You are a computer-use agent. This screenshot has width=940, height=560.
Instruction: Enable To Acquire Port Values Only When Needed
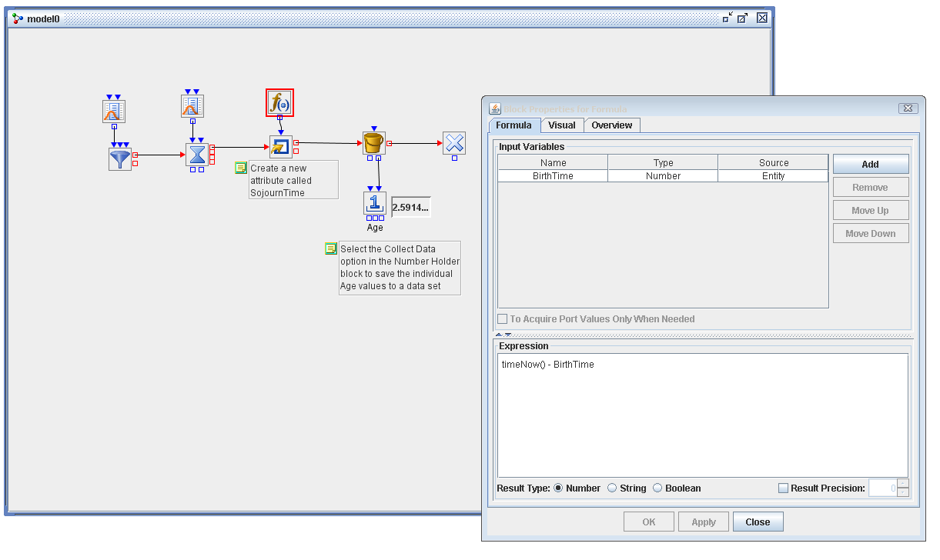point(502,318)
